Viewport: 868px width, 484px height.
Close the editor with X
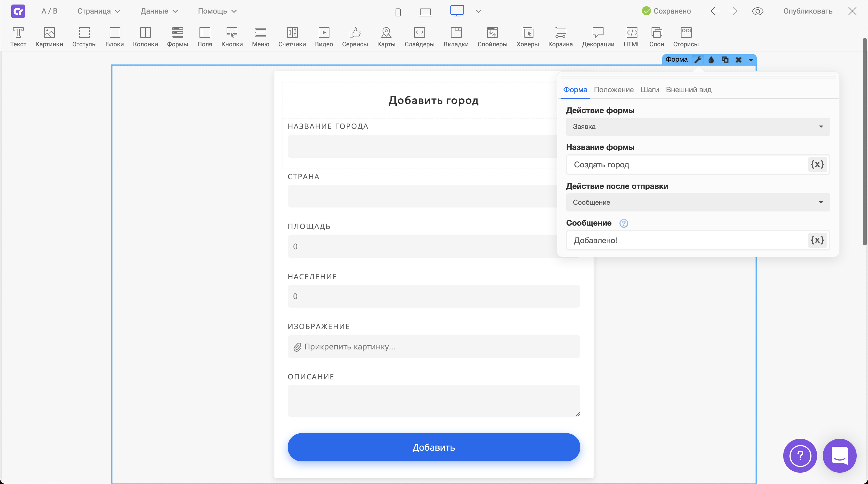tap(852, 11)
